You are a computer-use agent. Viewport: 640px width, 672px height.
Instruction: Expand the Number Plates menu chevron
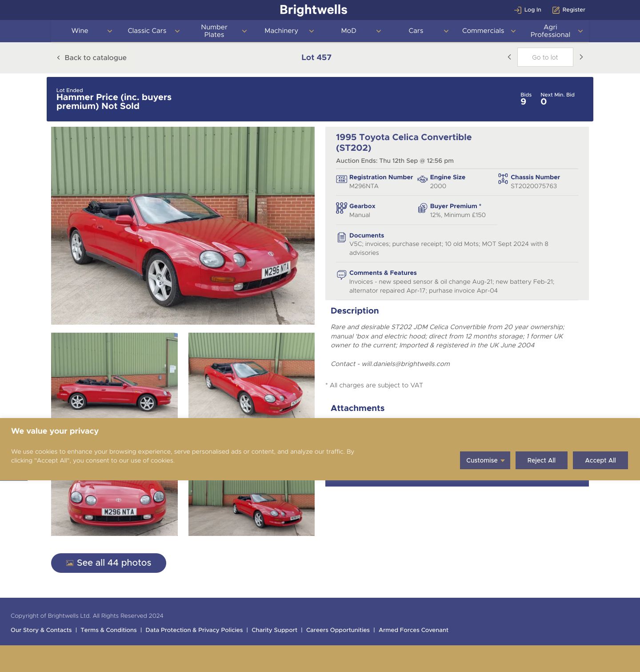244,31
